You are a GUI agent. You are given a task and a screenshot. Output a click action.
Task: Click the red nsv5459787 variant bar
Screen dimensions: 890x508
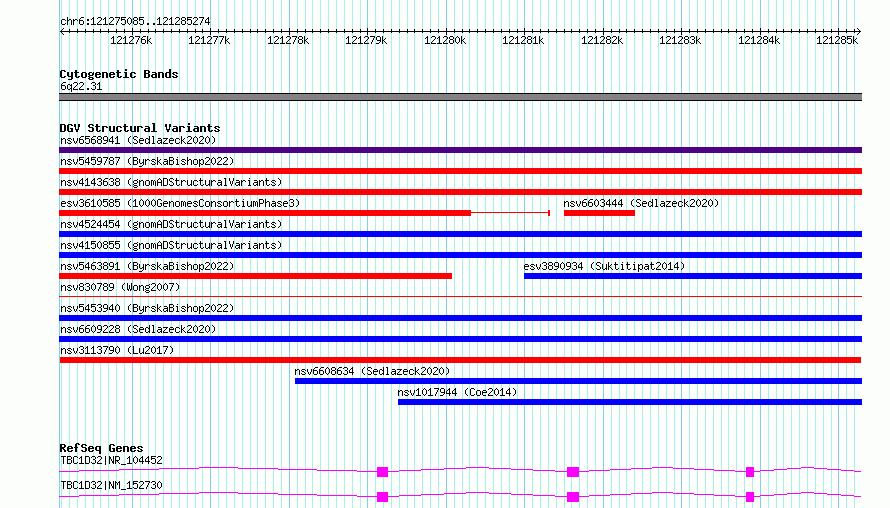460,171
